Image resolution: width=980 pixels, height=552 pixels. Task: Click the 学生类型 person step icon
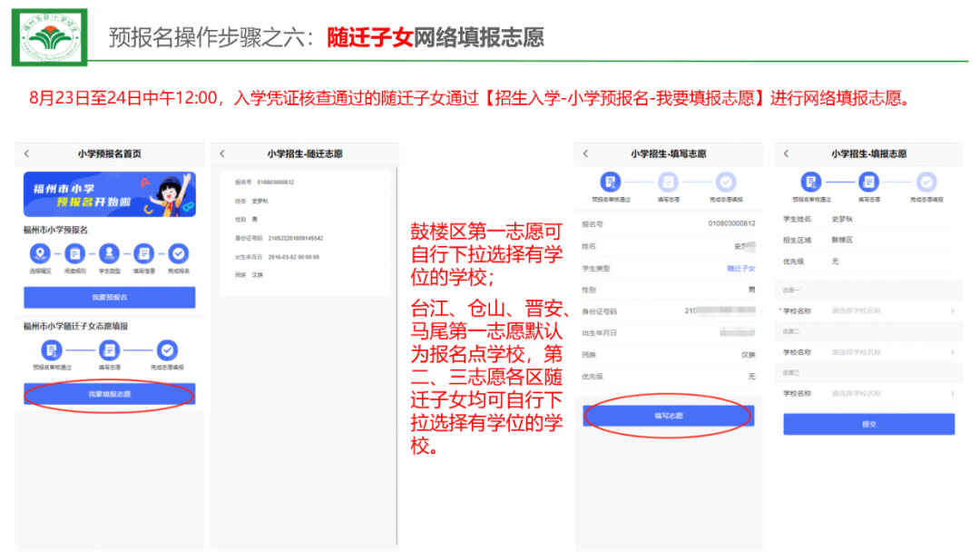109,253
